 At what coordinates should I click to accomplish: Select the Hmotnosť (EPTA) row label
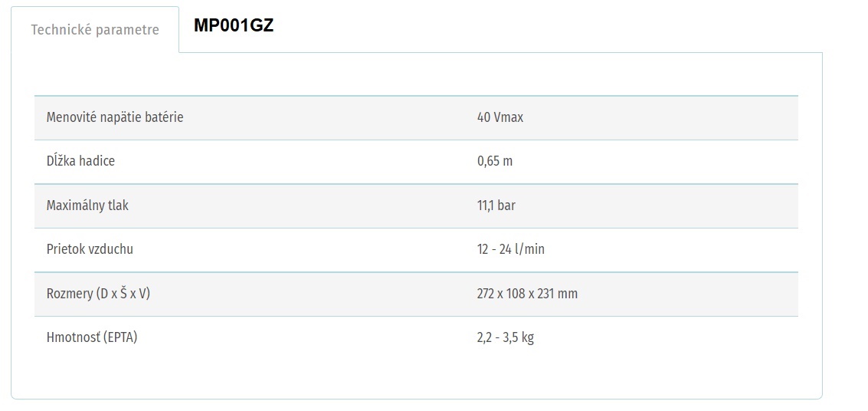click(92, 337)
